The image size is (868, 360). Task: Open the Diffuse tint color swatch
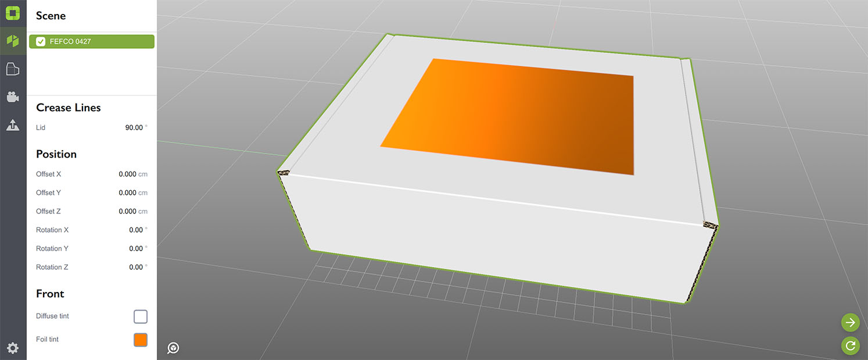[141, 316]
